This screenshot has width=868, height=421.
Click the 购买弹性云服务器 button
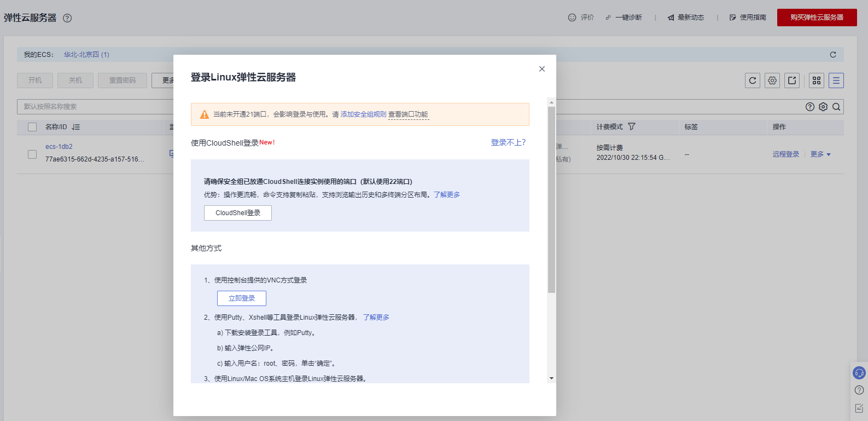point(817,18)
